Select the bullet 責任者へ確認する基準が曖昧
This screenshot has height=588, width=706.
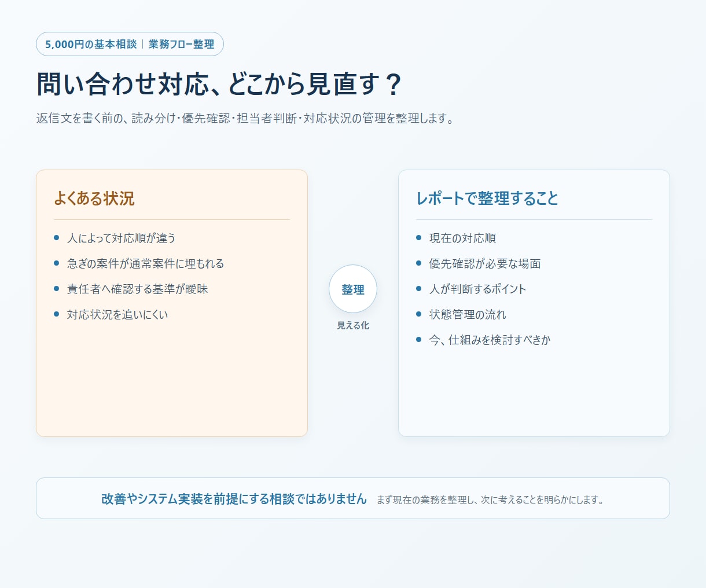(131, 289)
